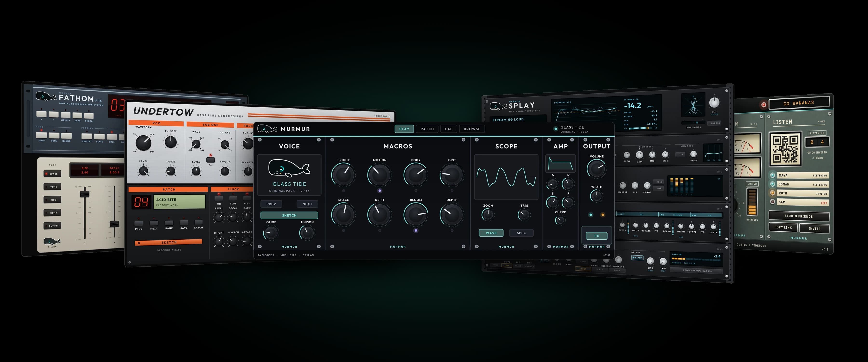Click the Undertow VCO WAVEFORM knob
Screen dimensions: 868x362
(143, 143)
